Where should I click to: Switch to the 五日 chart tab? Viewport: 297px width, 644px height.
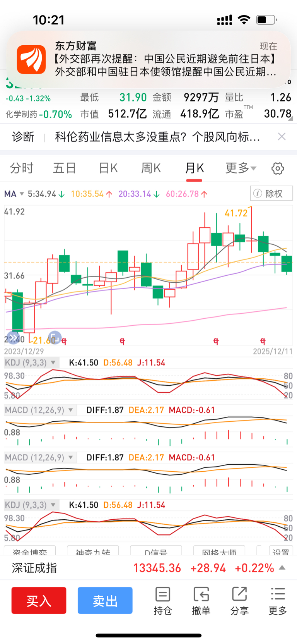64,168
